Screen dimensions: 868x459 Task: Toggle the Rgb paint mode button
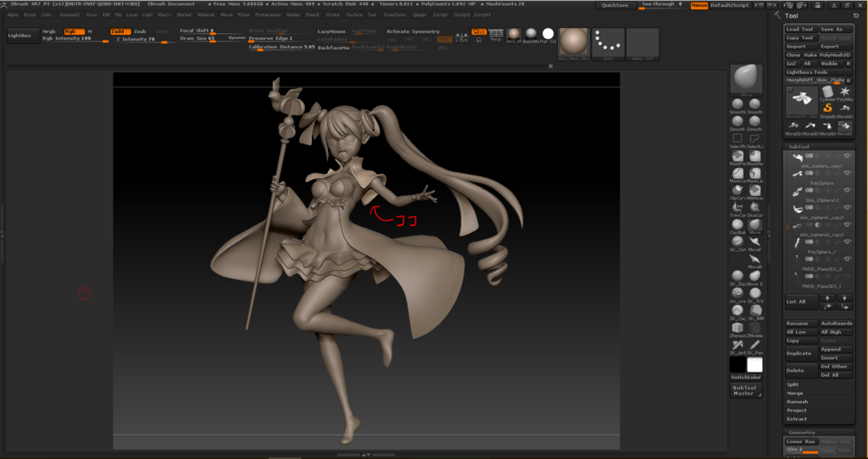point(75,31)
